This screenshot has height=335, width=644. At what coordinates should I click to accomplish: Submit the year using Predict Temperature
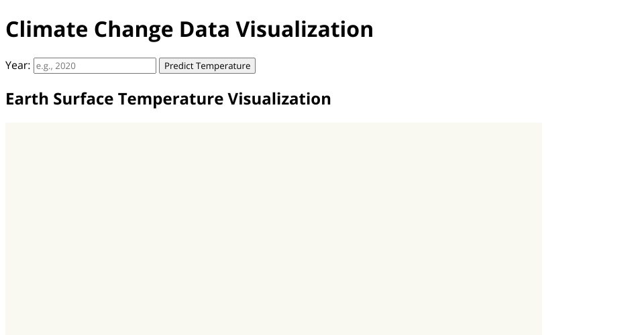pos(207,66)
